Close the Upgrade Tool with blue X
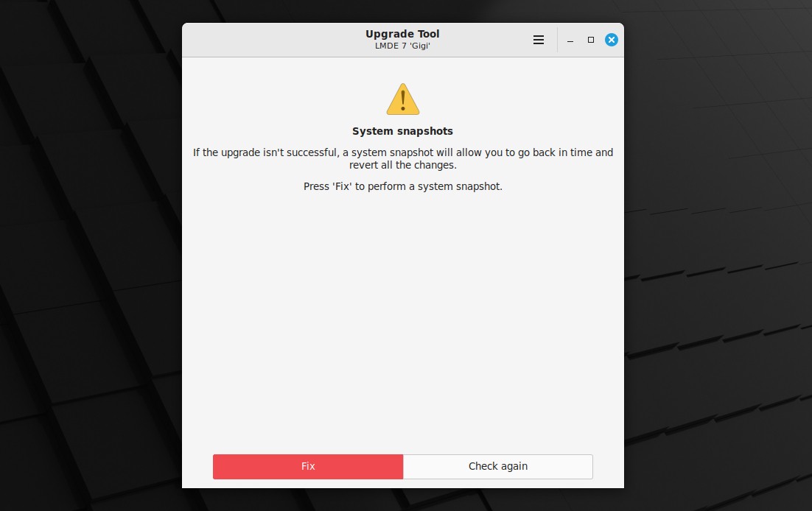Screen dimensions: 812x511 pos(612,40)
